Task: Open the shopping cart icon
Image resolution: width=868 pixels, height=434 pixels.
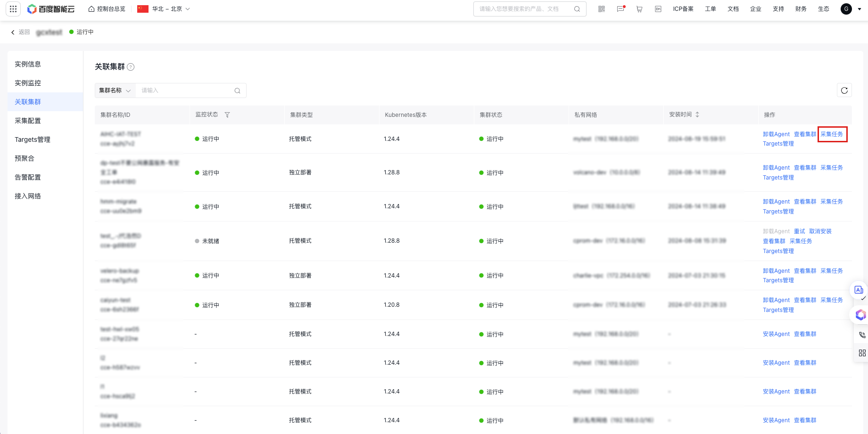Action: click(x=639, y=9)
